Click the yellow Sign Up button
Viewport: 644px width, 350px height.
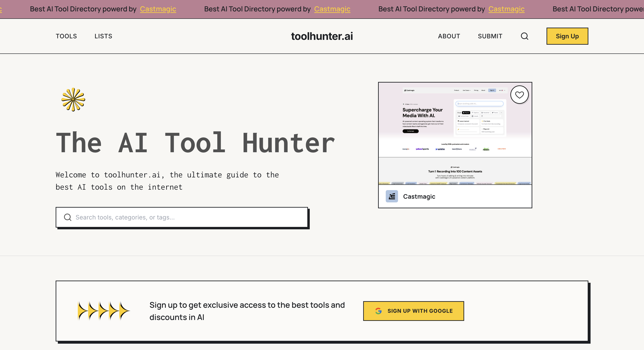pyautogui.click(x=567, y=36)
